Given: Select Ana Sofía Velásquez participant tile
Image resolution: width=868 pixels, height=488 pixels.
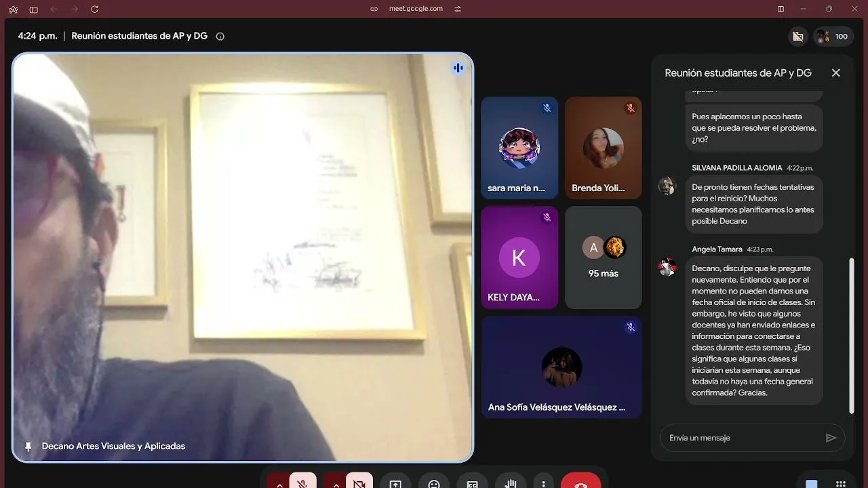Looking at the screenshot, I should (561, 367).
